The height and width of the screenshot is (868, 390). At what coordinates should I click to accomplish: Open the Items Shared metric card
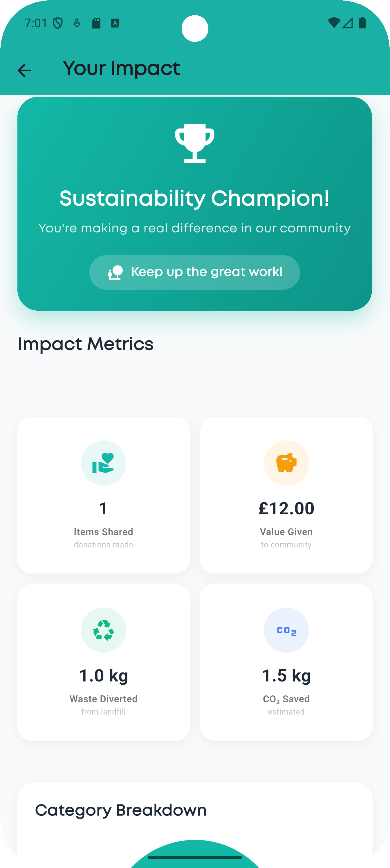click(104, 495)
